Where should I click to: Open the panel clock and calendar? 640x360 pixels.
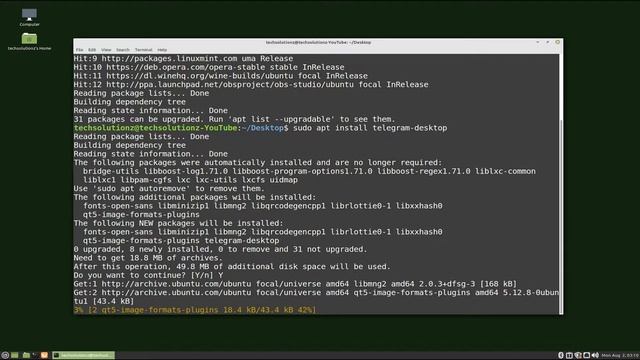coord(620,356)
